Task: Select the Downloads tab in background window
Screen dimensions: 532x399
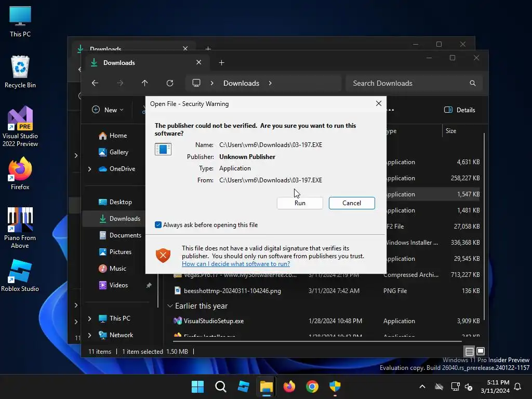Action: (132, 47)
